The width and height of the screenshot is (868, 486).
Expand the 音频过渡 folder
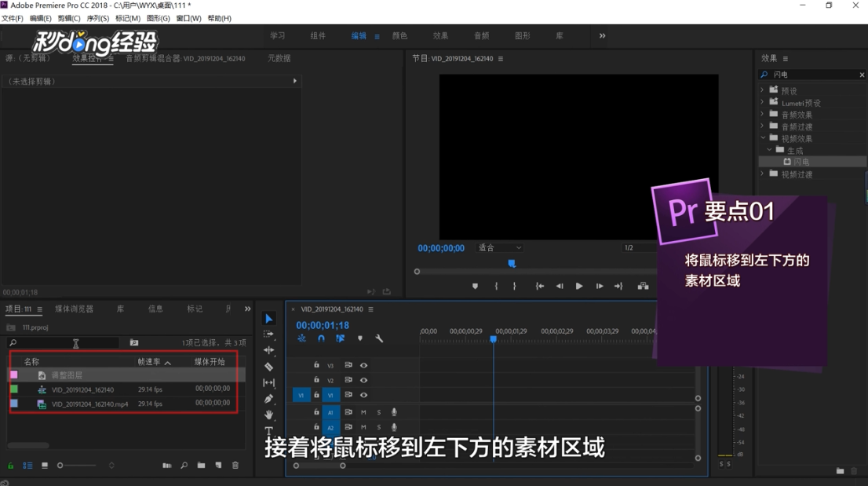tap(762, 126)
